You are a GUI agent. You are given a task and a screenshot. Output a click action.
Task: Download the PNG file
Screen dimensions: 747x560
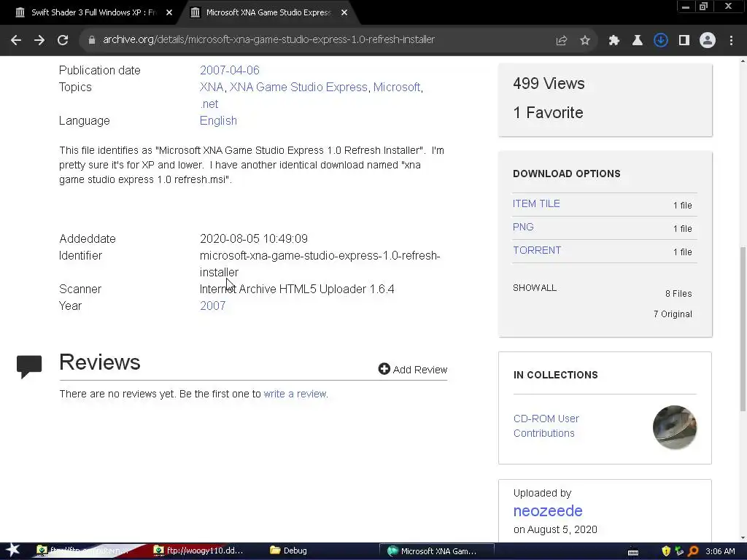(523, 227)
